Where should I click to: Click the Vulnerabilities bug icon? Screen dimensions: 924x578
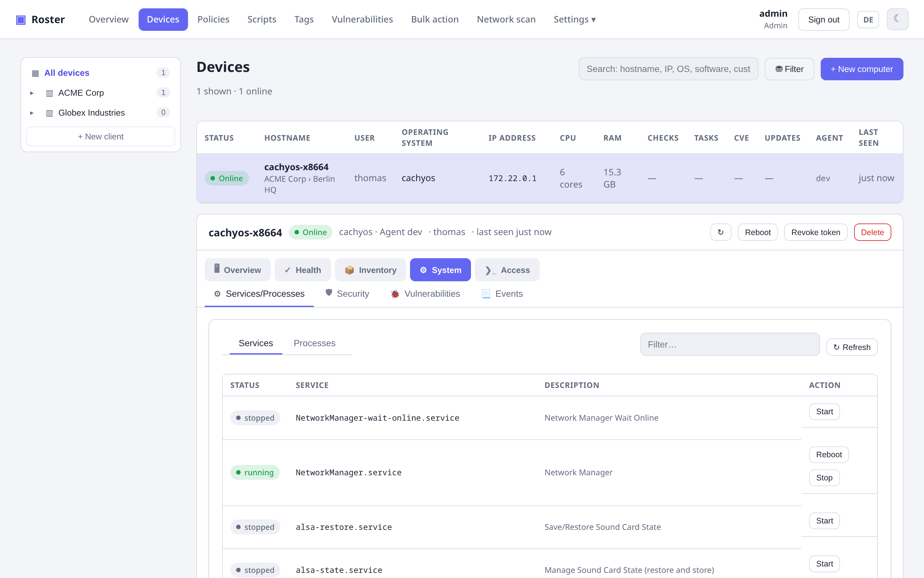(x=395, y=293)
